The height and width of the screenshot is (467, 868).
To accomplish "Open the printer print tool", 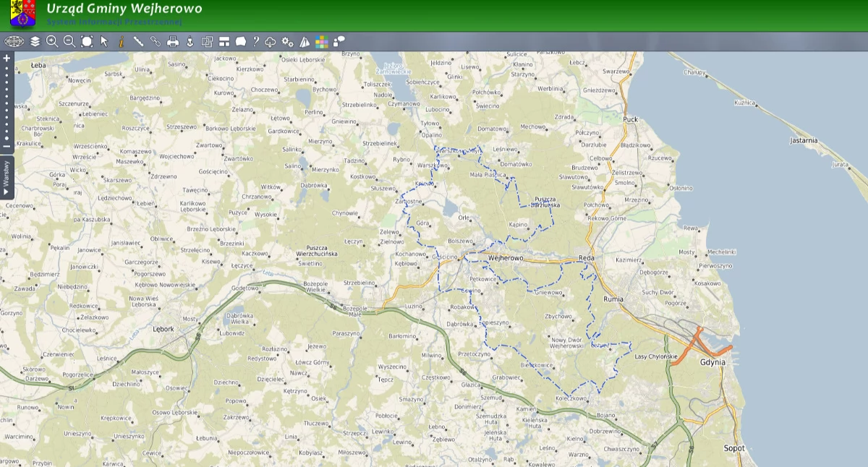I will (173, 41).
